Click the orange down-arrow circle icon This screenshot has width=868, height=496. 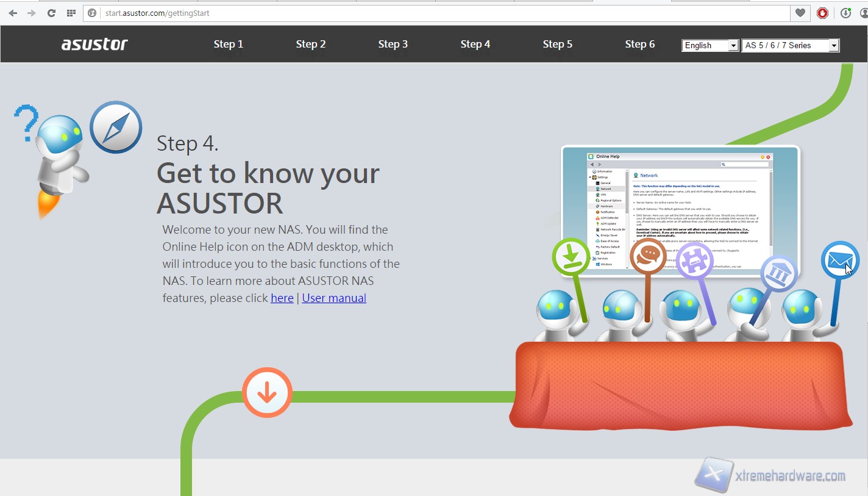point(267,393)
